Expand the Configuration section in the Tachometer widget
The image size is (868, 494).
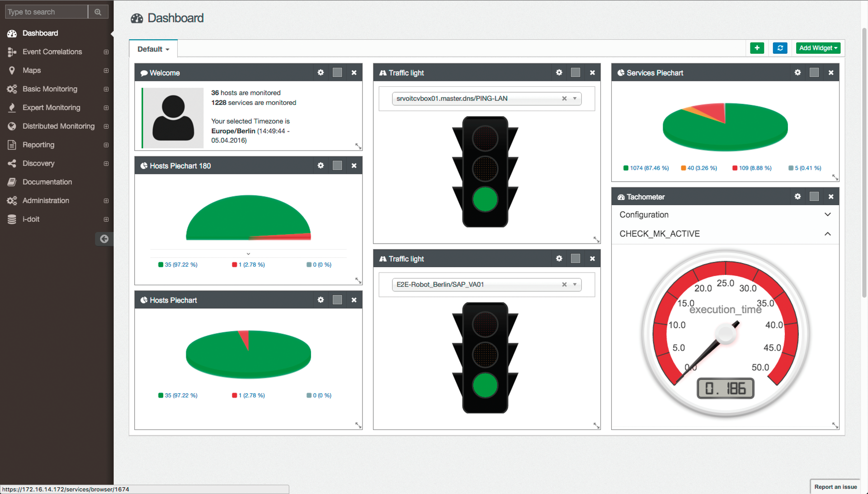[x=828, y=214]
